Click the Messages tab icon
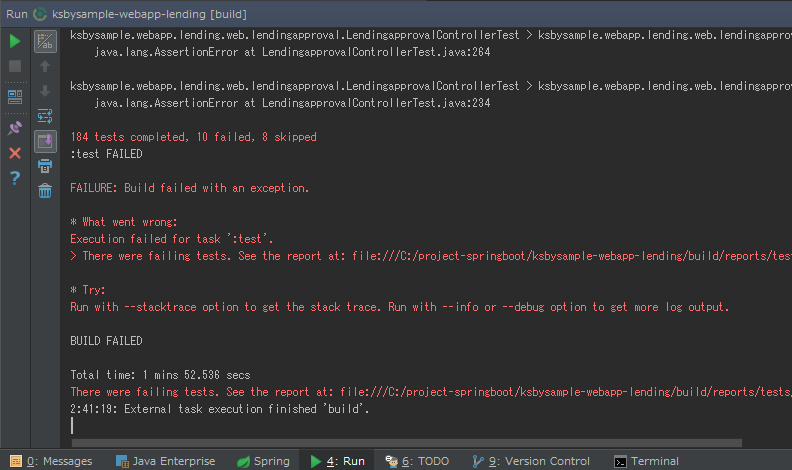The image size is (792, 470). click(16, 461)
